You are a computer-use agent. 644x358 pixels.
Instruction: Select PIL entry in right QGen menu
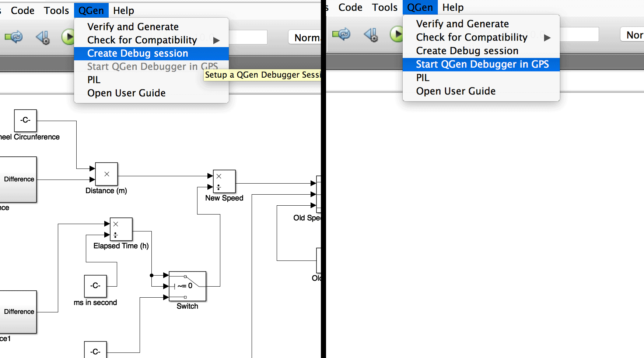tap(481, 78)
